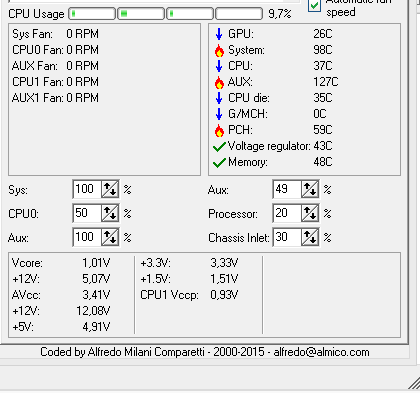Click the PCH temperature value 59C

[x=323, y=130]
